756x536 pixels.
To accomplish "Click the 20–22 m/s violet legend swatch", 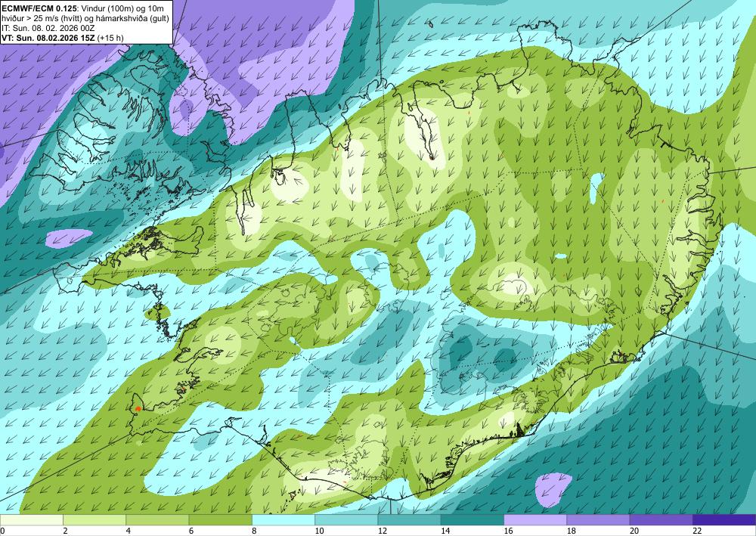I will click(661, 519).
